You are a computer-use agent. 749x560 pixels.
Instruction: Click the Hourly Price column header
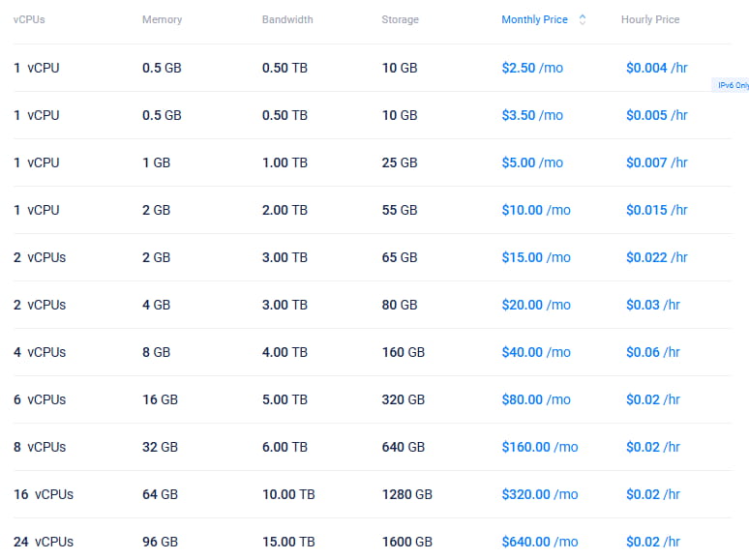point(650,19)
